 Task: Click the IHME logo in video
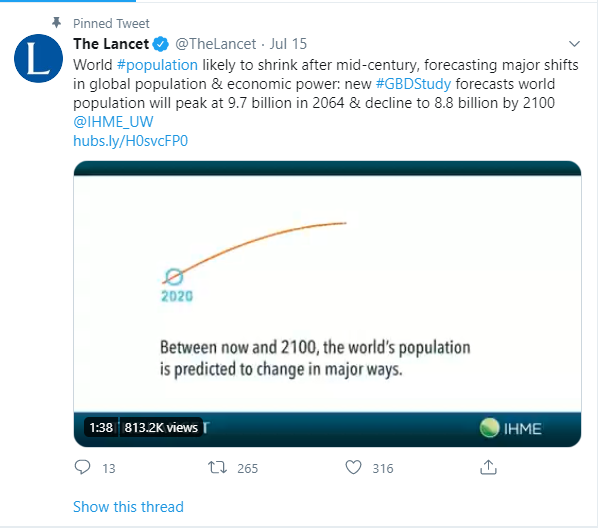pos(510,428)
